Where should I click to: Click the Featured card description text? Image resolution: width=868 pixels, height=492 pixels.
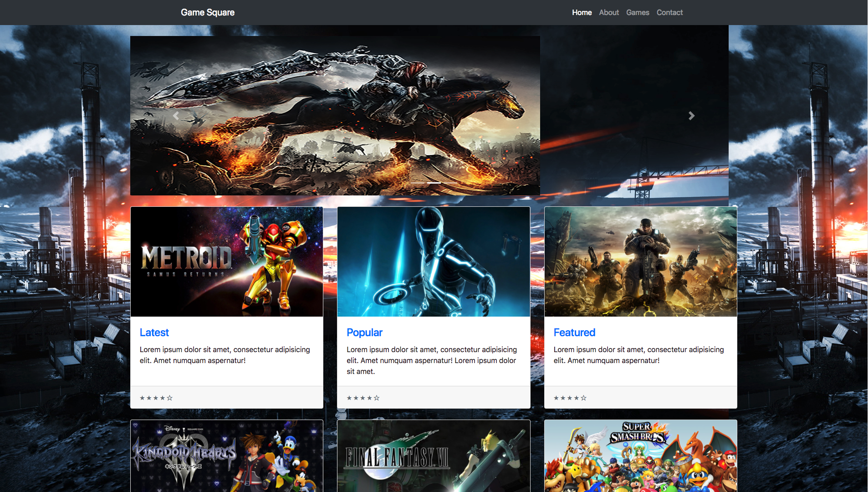(x=639, y=355)
